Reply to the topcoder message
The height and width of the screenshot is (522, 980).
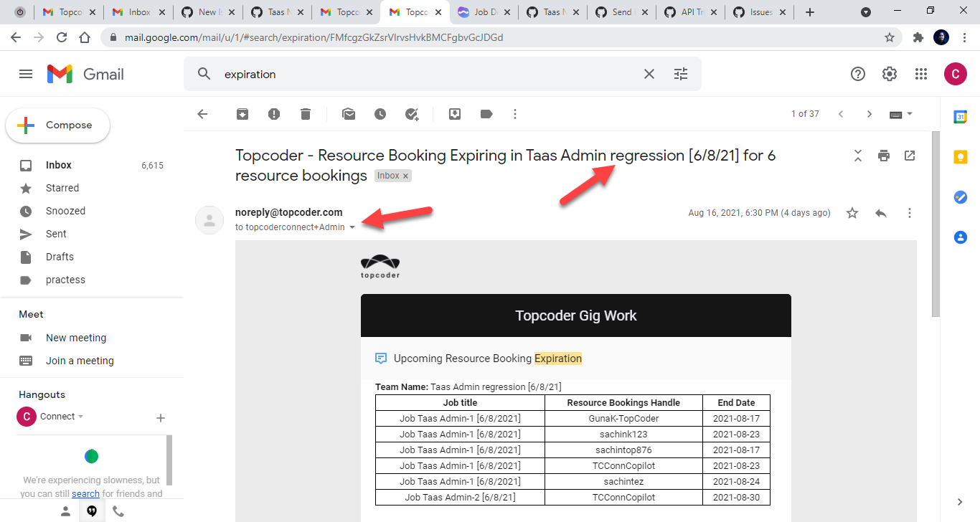click(x=881, y=213)
